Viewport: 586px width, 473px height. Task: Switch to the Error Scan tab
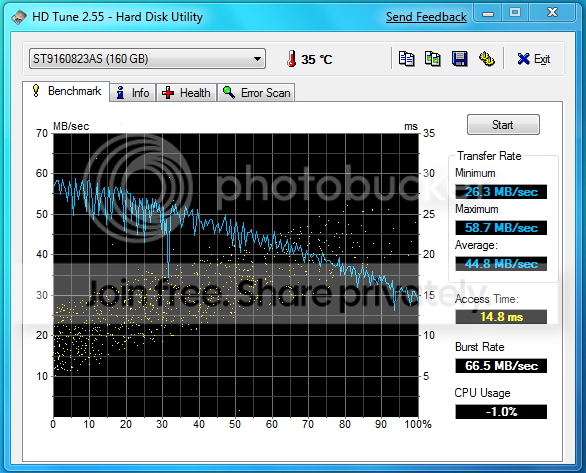click(256, 93)
